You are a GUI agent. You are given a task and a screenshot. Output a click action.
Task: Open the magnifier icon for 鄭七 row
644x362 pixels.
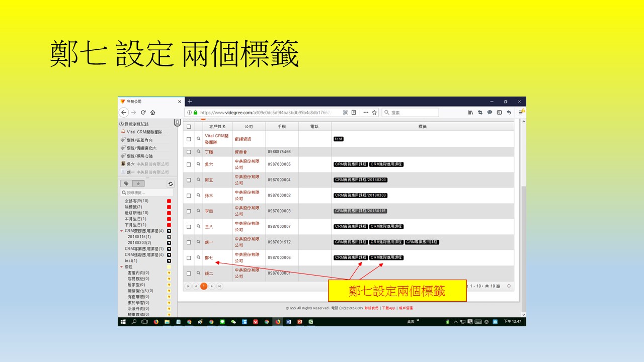(198, 258)
